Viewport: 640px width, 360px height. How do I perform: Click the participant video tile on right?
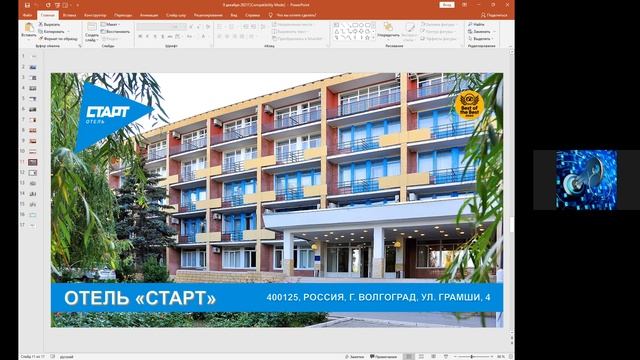coord(586,180)
